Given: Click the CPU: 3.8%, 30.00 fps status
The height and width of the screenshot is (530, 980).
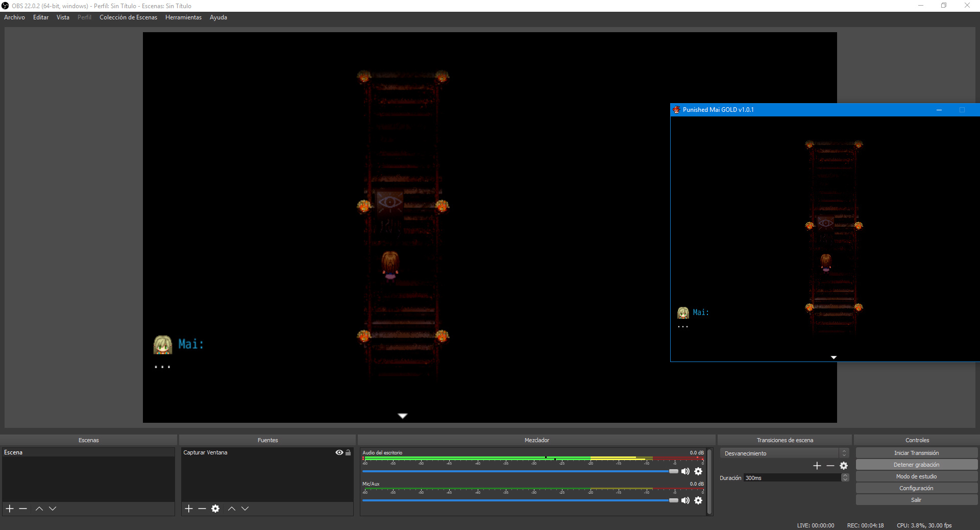Looking at the screenshot, I should pos(924,525).
